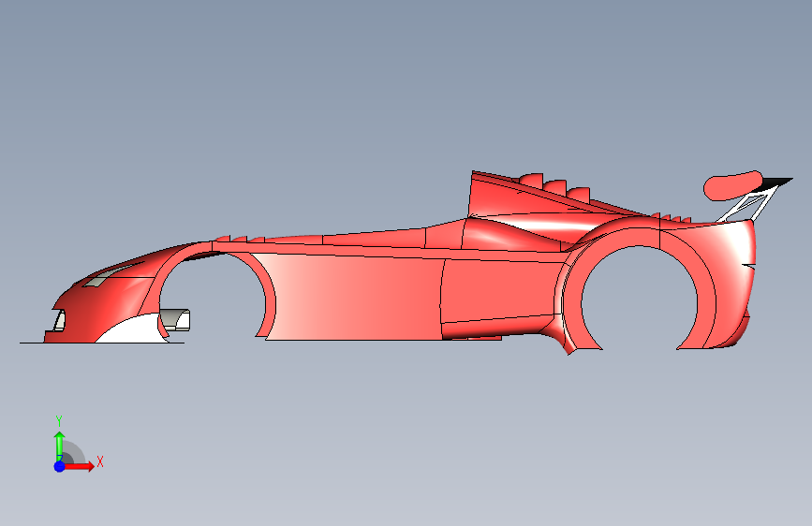
Task: Click the green Y axis arrow of the triad
Action: (60, 446)
